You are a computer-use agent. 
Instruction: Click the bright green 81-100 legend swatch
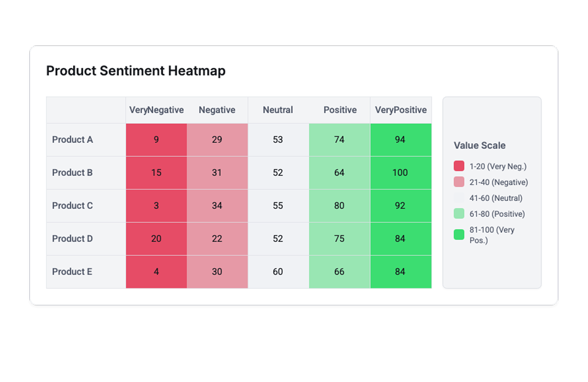point(459,235)
